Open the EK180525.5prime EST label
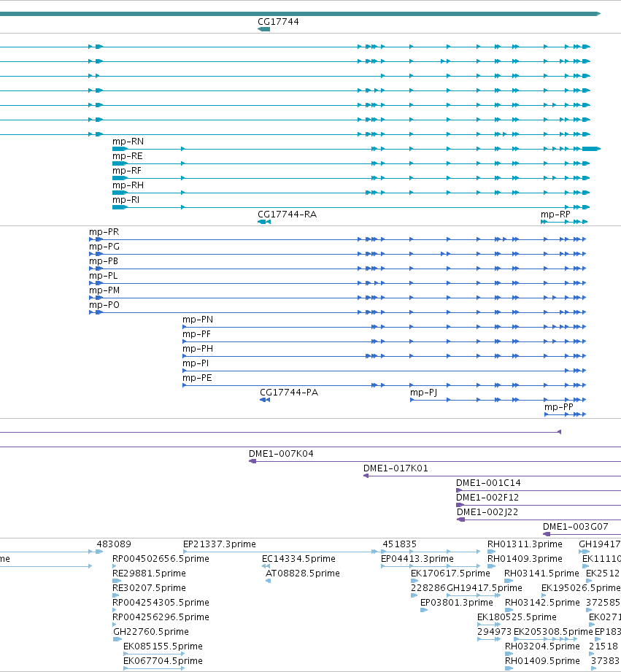Viewport: 621px width, 672px height. (x=517, y=617)
